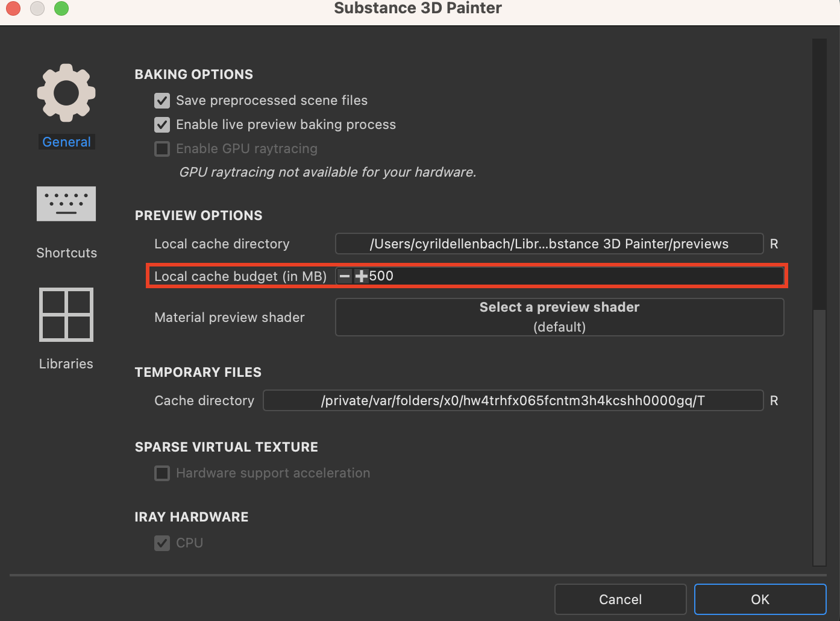
Task: Click the Substance 3D Painter settings gear
Action: point(66,92)
